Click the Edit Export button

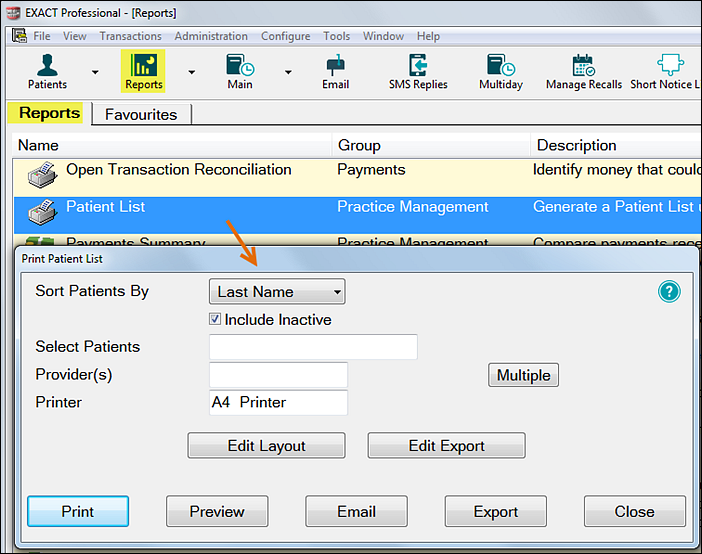point(446,445)
